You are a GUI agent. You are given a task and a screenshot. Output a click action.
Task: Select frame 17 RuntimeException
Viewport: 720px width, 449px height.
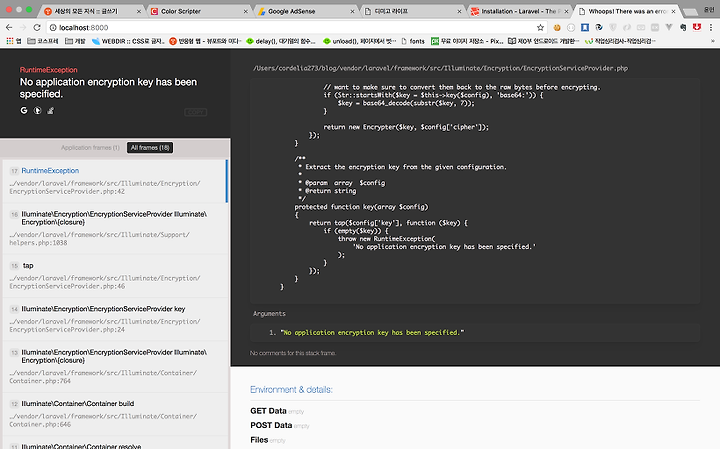[113, 181]
